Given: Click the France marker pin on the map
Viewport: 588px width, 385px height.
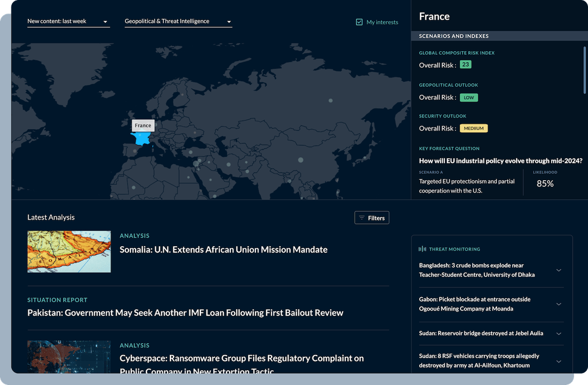Looking at the screenshot, I should (x=142, y=137).
